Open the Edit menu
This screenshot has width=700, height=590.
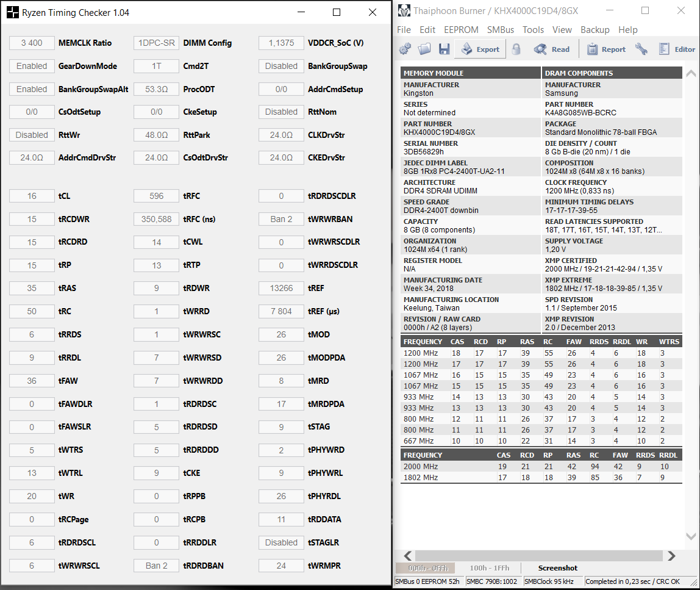pos(427,30)
